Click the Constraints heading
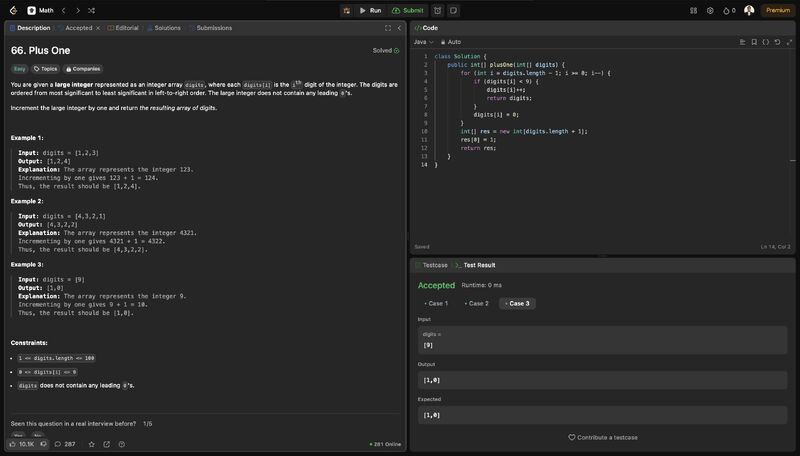Image resolution: width=800 pixels, height=456 pixels. tap(29, 343)
